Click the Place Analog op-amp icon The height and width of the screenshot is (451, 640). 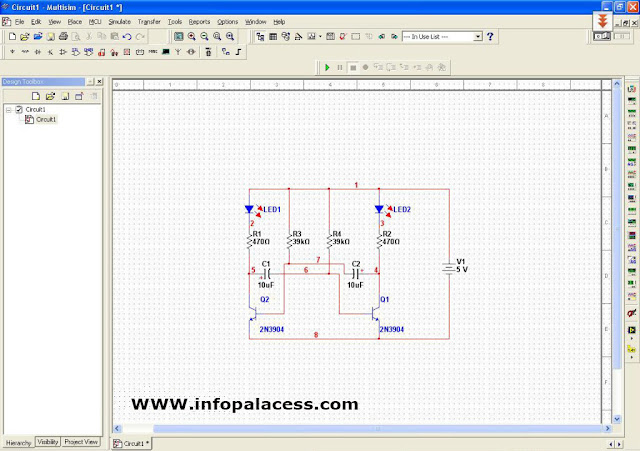(x=63, y=52)
